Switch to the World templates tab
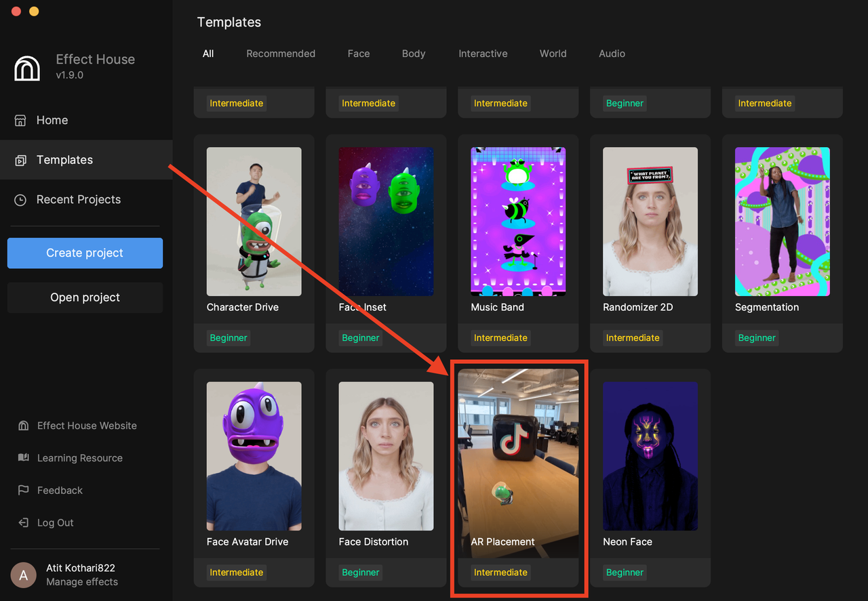This screenshot has height=601, width=868. tap(553, 54)
